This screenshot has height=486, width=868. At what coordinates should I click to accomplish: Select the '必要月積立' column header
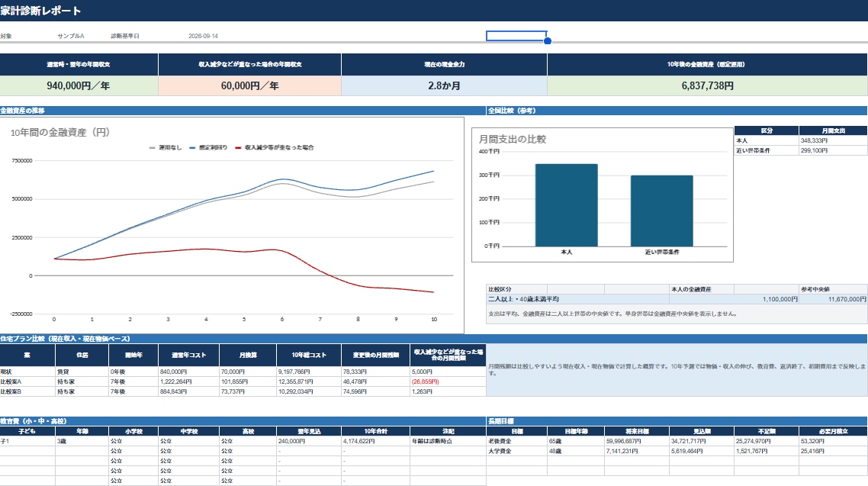834,431
